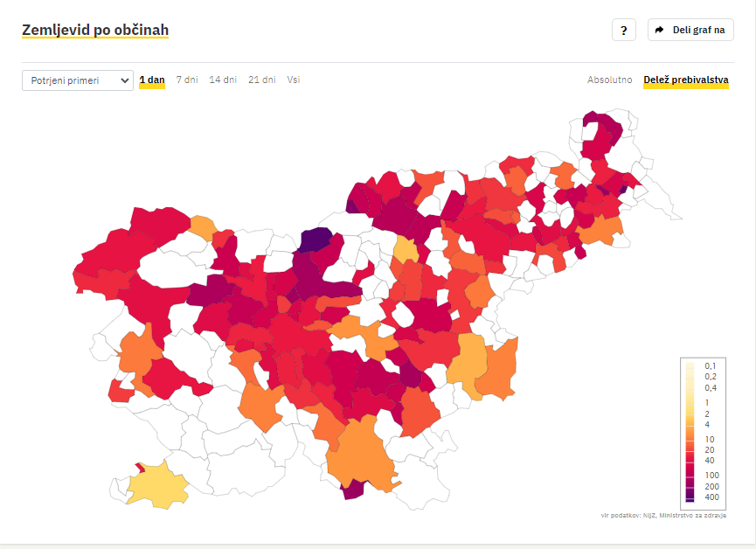The height and width of the screenshot is (549, 756).
Task: Click the dropdown chevron arrow
Action: (124, 80)
